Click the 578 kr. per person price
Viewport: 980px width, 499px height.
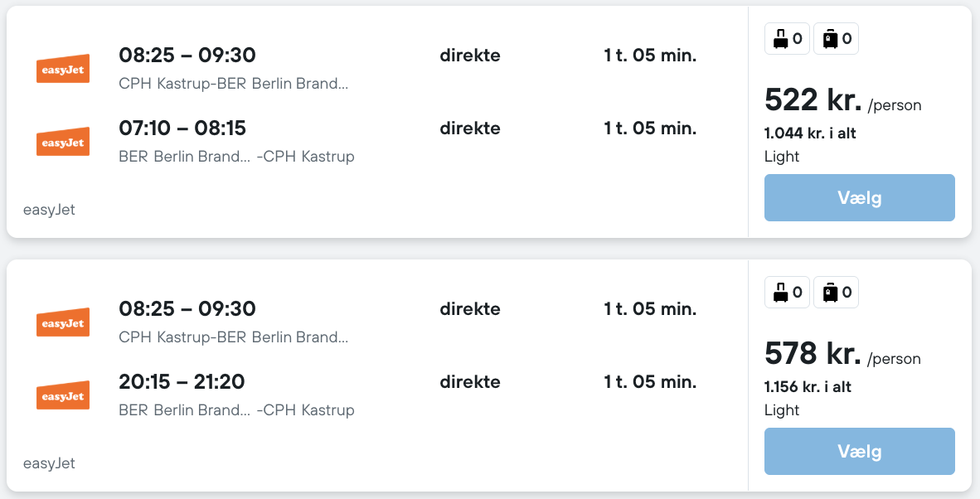[813, 354]
